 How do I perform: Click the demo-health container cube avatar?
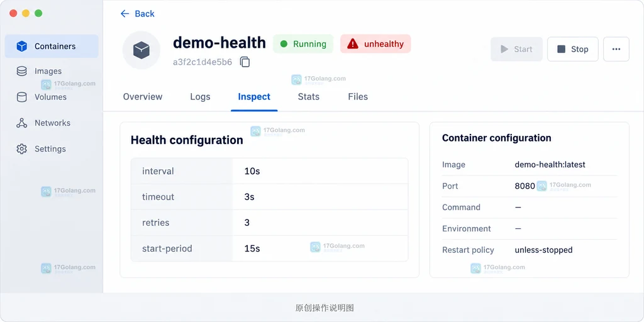coord(142,50)
